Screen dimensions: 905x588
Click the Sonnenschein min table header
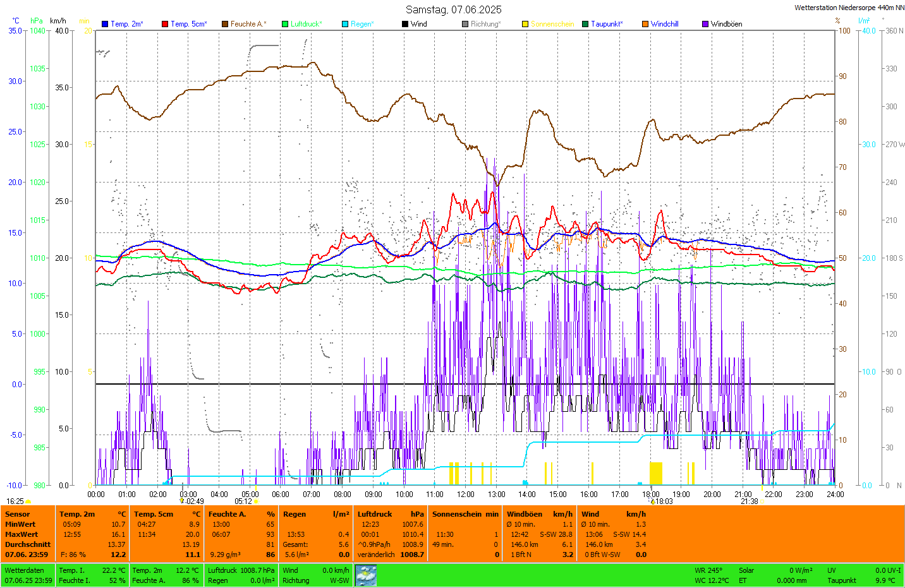point(465,514)
